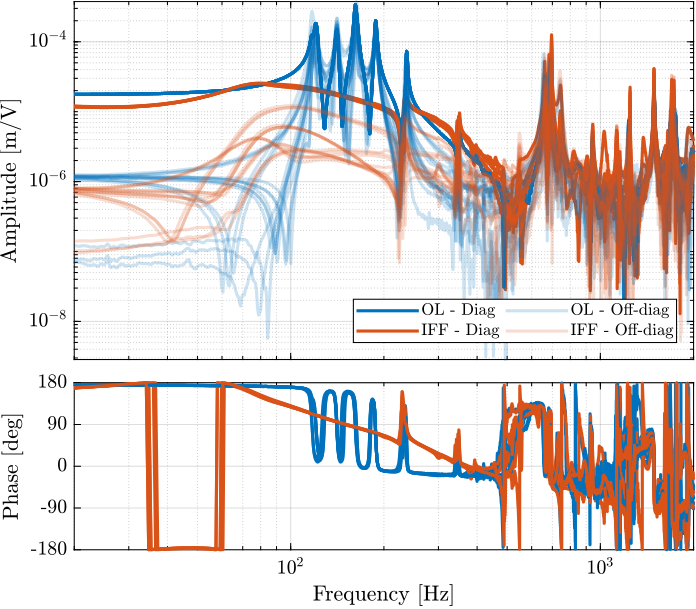696x609 pixels.
Task: Click the 'Frequency [Hz]' axis label
Action: coord(384,594)
